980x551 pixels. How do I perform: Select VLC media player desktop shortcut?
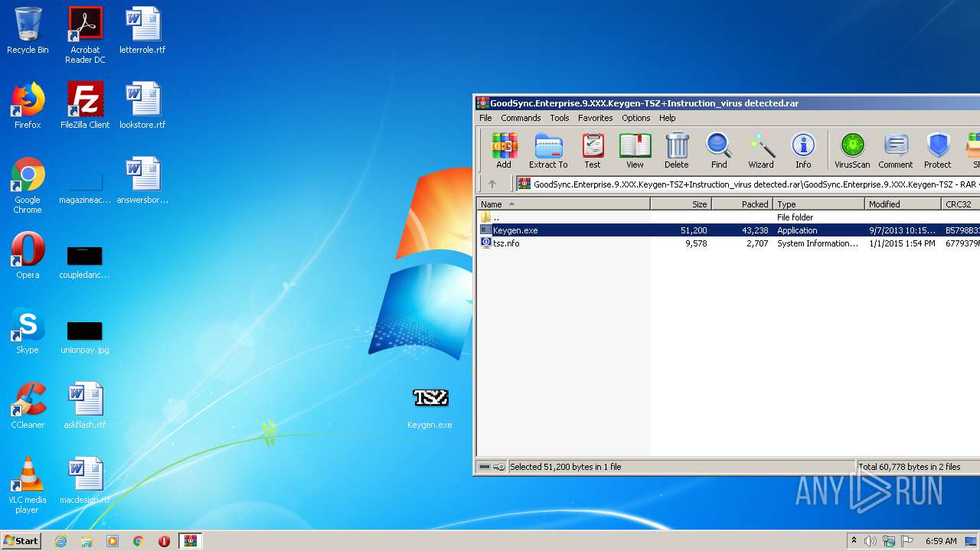[28, 485]
